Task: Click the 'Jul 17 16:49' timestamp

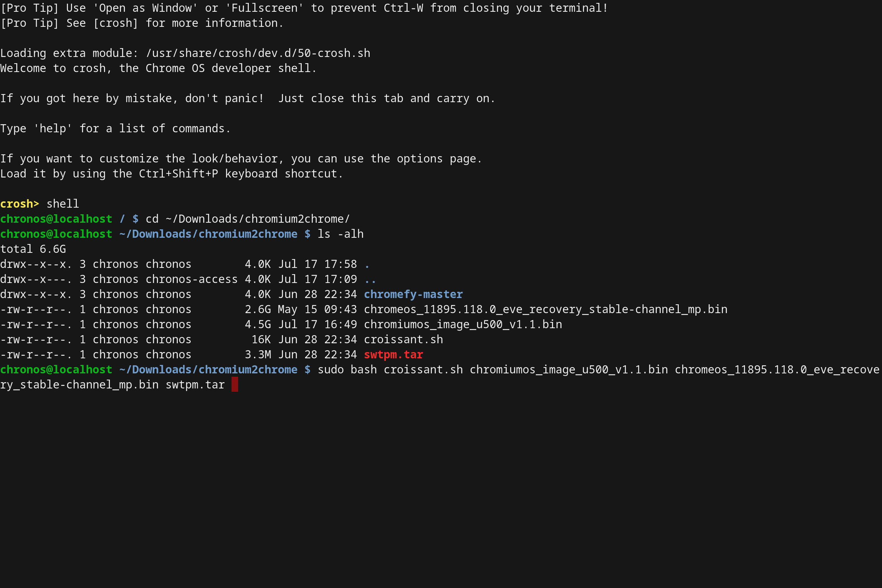Action: click(317, 325)
